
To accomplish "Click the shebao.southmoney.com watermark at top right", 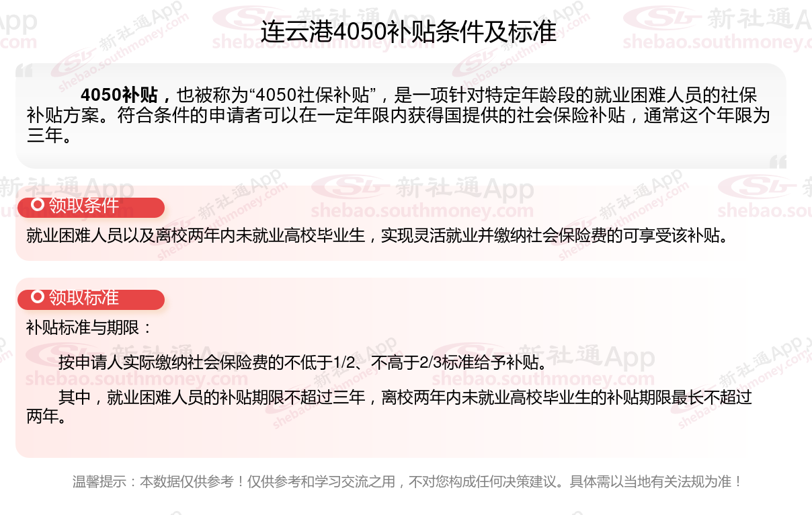I will pyautogui.click(x=717, y=42).
